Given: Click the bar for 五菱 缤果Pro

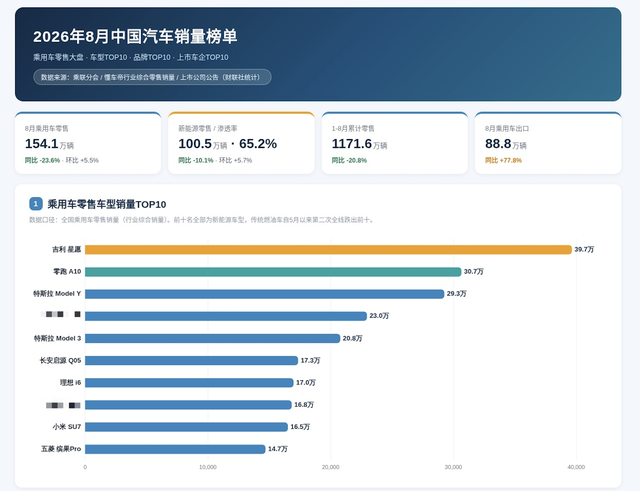Looking at the screenshot, I should (175, 449).
